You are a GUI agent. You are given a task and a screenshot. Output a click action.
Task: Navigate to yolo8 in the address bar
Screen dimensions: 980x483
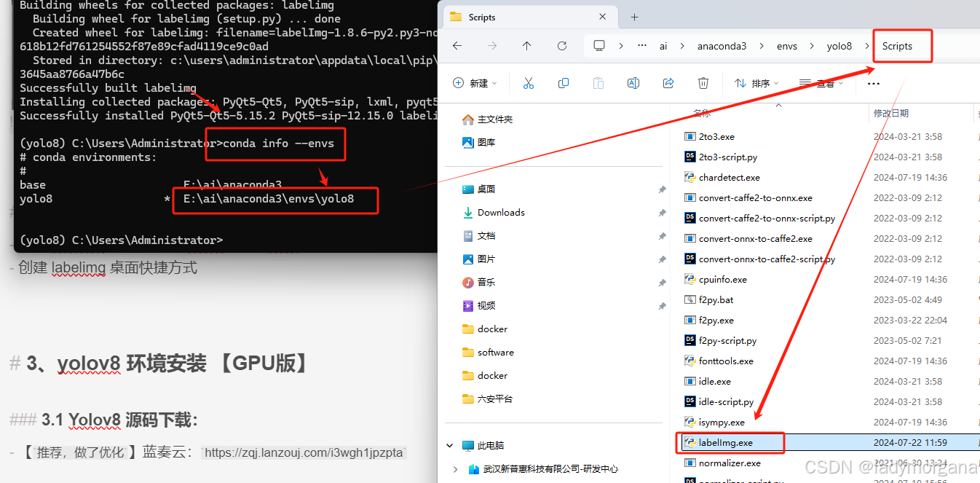pyautogui.click(x=839, y=46)
